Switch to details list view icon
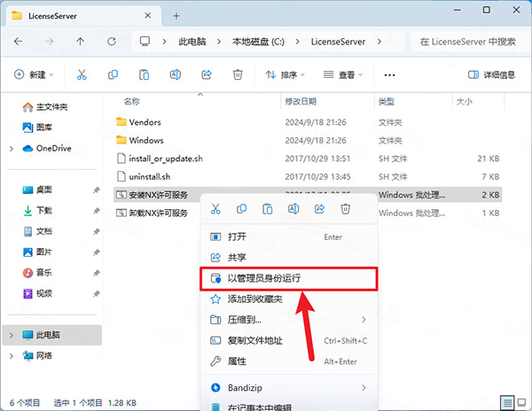This screenshot has width=532, height=411. (x=507, y=402)
